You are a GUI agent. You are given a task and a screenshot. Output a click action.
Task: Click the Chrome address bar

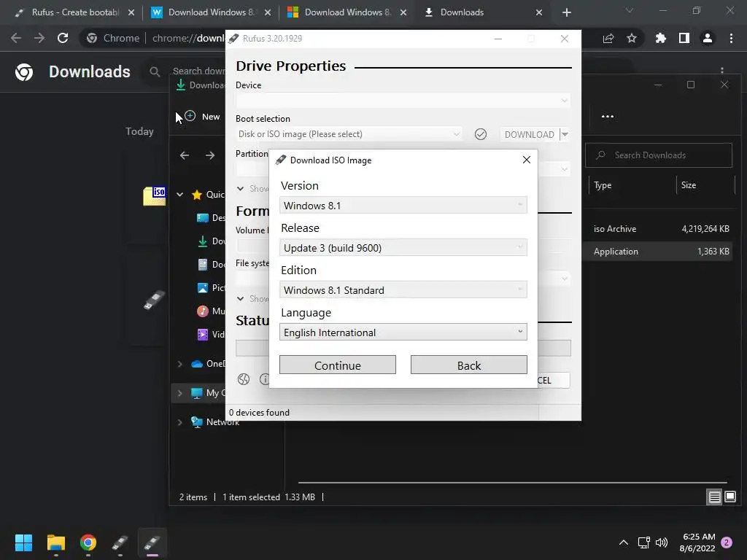(x=188, y=38)
